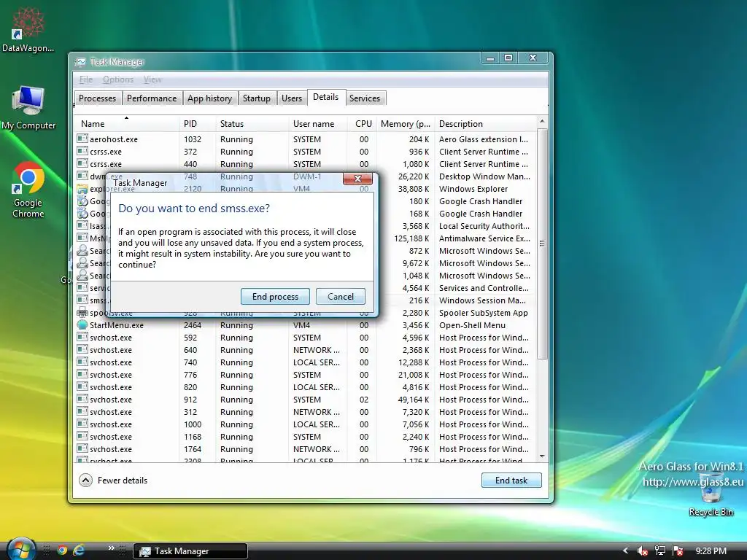Click icon of csrss.exe PID 372
Viewport: 747px width, 560px height.
(x=82, y=151)
